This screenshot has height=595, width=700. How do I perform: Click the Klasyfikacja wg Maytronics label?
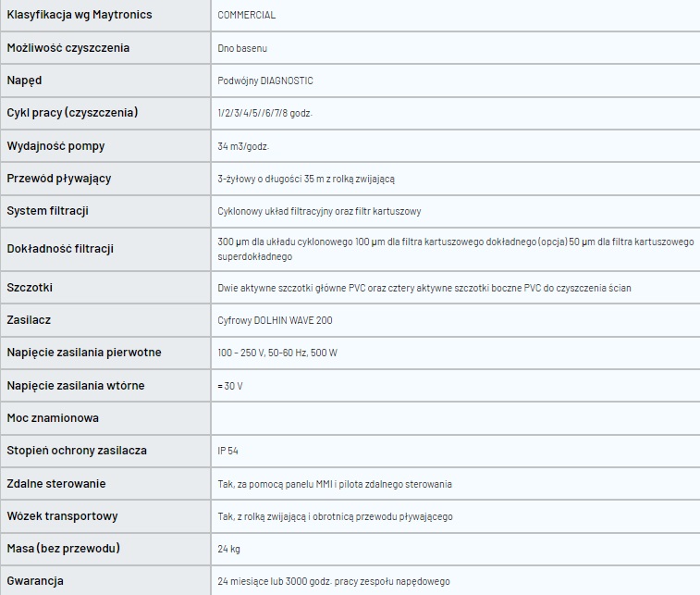tap(80, 15)
